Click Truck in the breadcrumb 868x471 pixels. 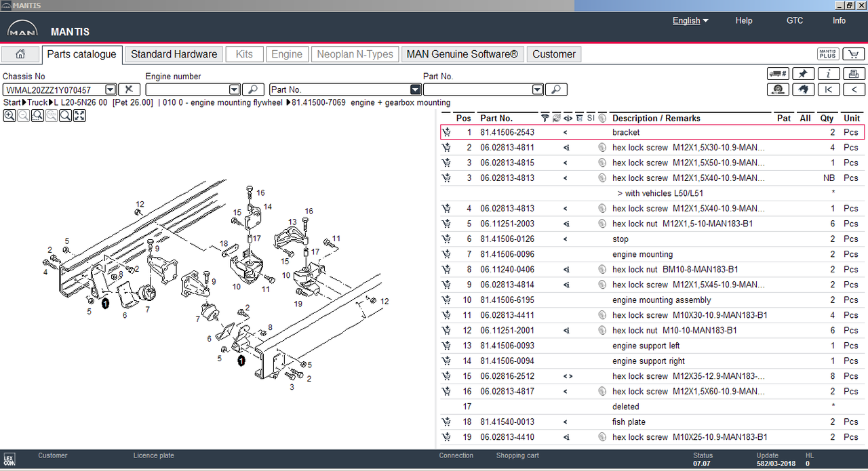37,103
